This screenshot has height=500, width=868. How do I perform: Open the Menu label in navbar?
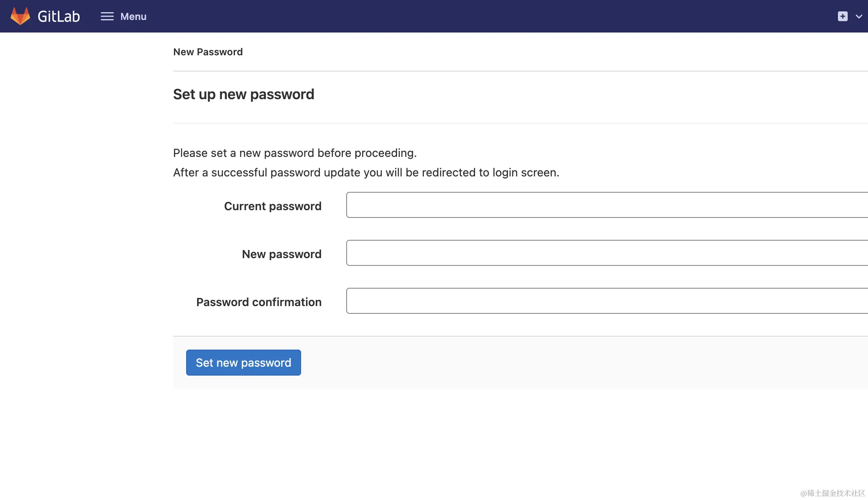(x=133, y=17)
